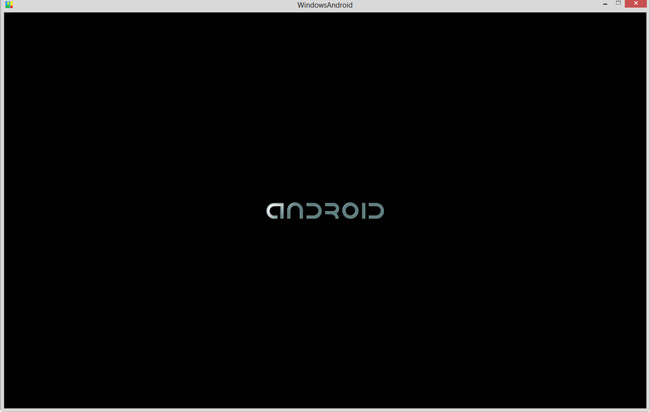The width and height of the screenshot is (650, 412).
Task: Tap the Android boot logo
Action: point(325,211)
